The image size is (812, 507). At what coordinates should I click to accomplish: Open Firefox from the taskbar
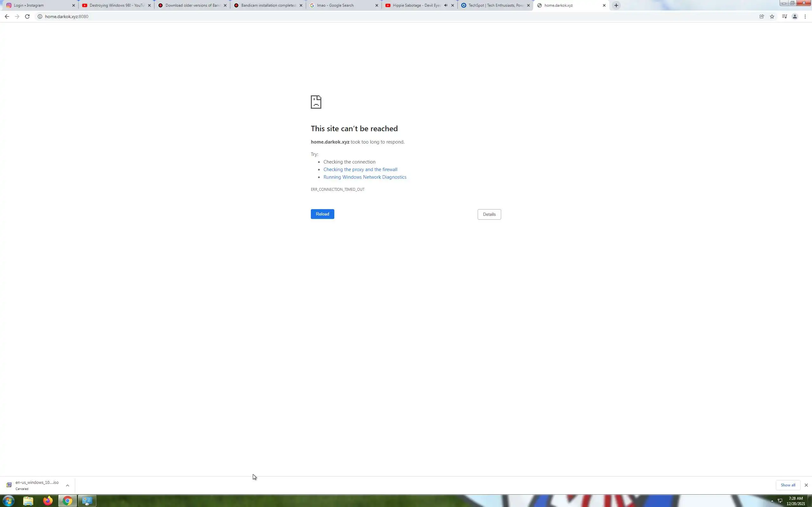coord(48,501)
